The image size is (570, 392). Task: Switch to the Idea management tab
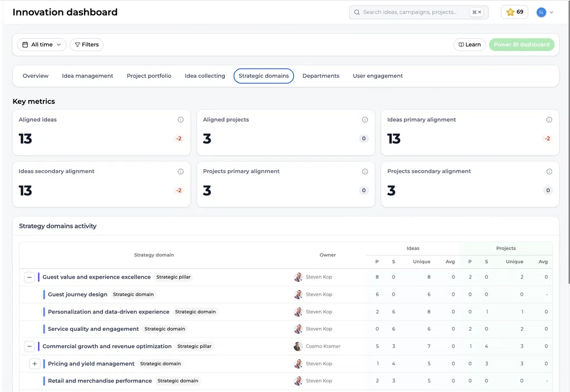pyautogui.click(x=87, y=76)
